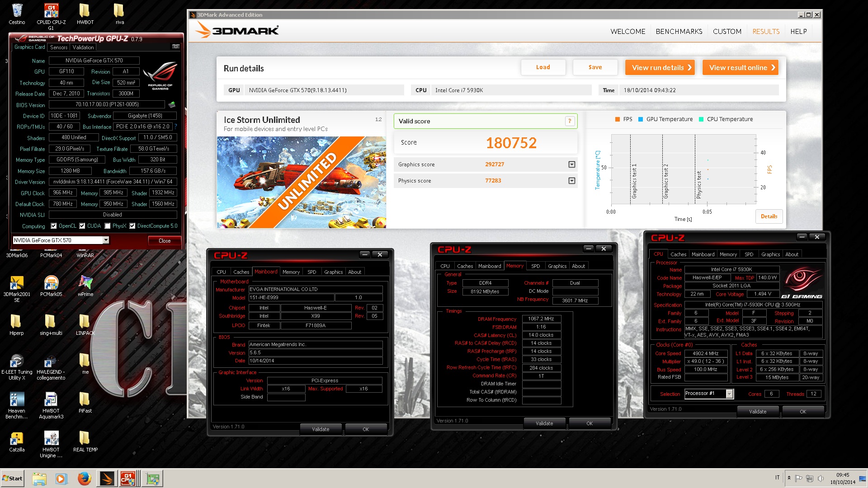This screenshot has height=488, width=868.
Task: Open SPD tab in middle CPU-Z memory window
Action: coord(536,266)
